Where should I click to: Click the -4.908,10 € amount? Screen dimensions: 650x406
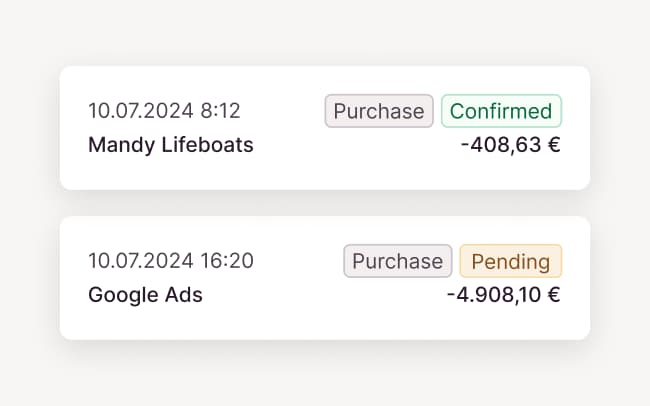tap(503, 295)
